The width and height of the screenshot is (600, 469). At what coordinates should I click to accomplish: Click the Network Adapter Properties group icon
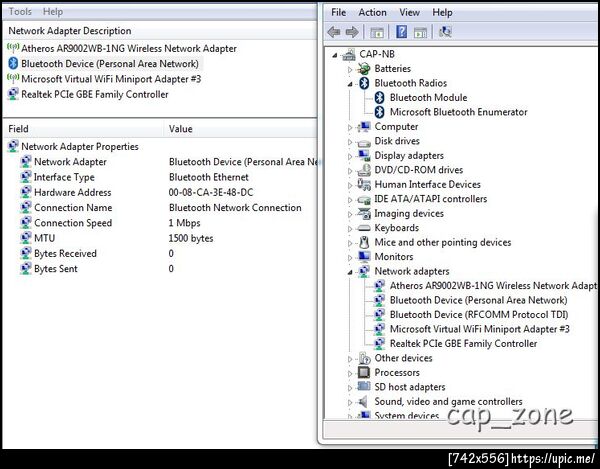click(13, 146)
